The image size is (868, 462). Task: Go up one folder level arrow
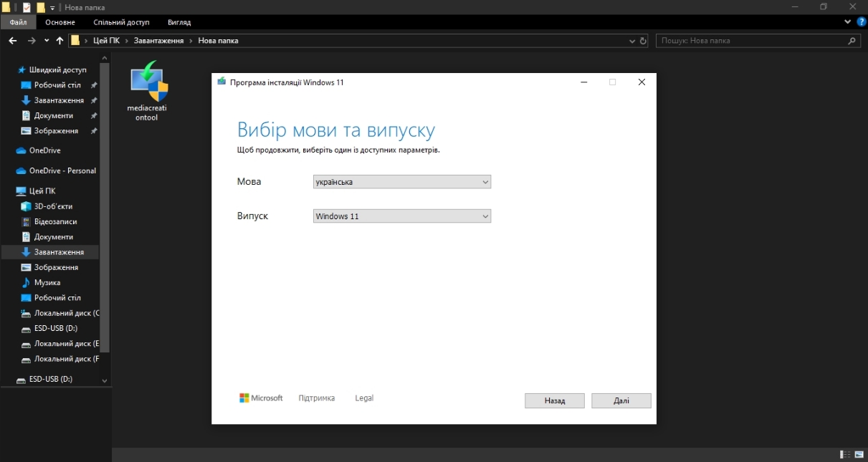(59, 41)
